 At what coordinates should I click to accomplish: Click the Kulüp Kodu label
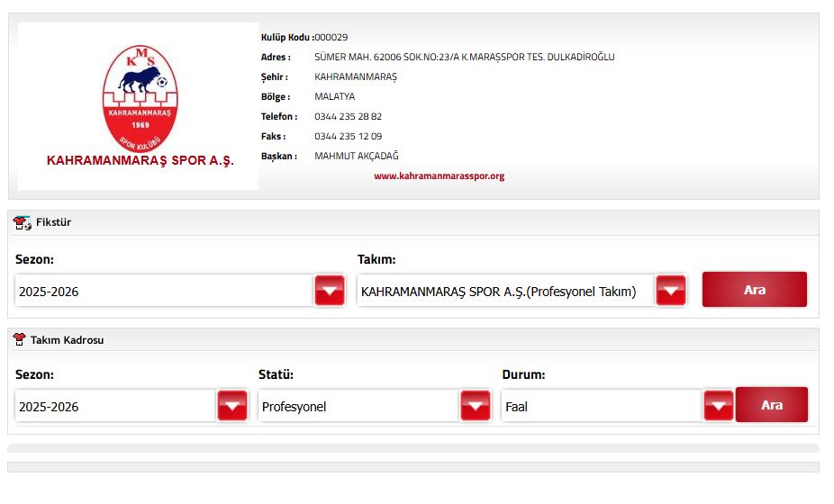[x=286, y=37]
